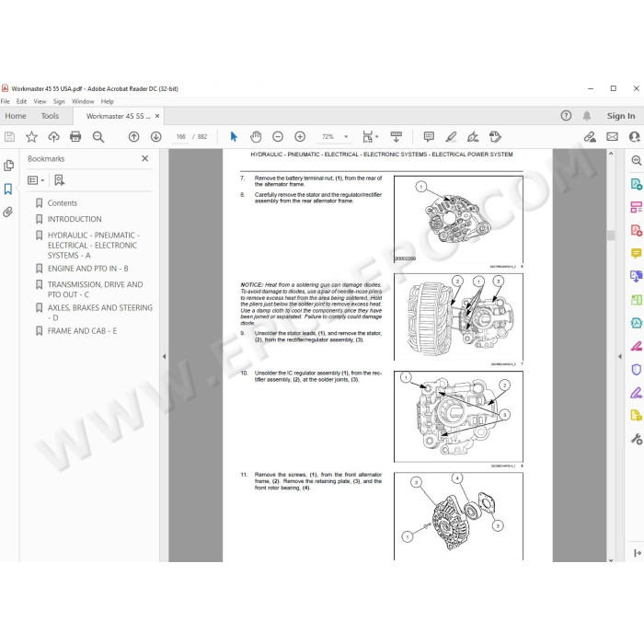Print the document with the printer icon

pyautogui.click(x=75, y=136)
